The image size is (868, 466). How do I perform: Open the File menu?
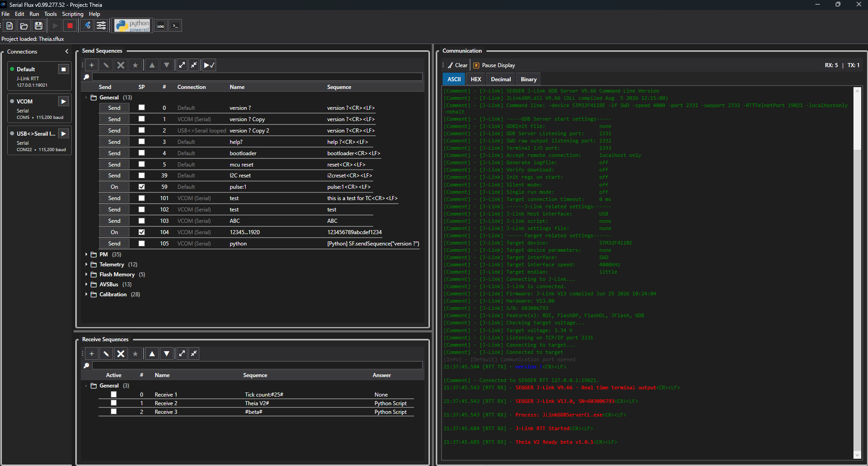pyautogui.click(x=5, y=14)
